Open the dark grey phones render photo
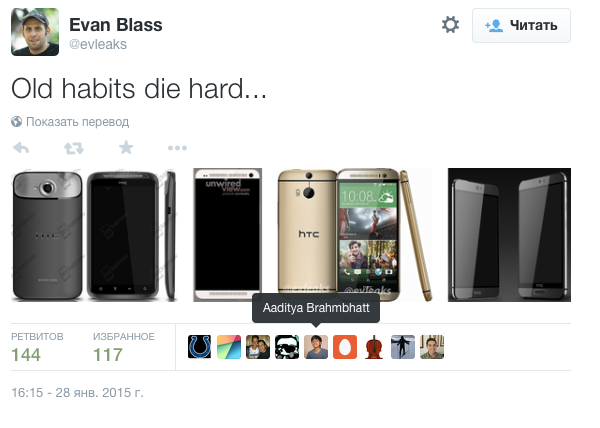 click(x=509, y=235)
